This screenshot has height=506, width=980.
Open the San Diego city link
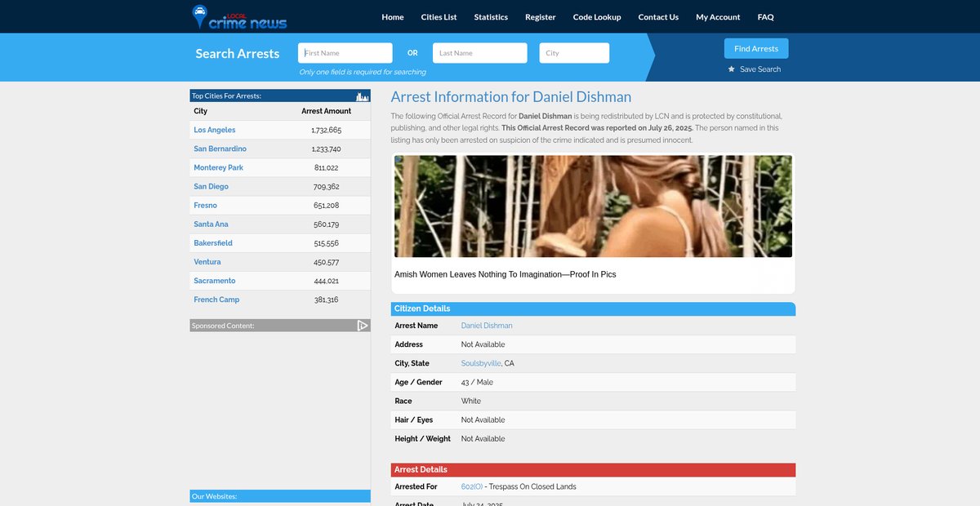click(x=212, y=186)
